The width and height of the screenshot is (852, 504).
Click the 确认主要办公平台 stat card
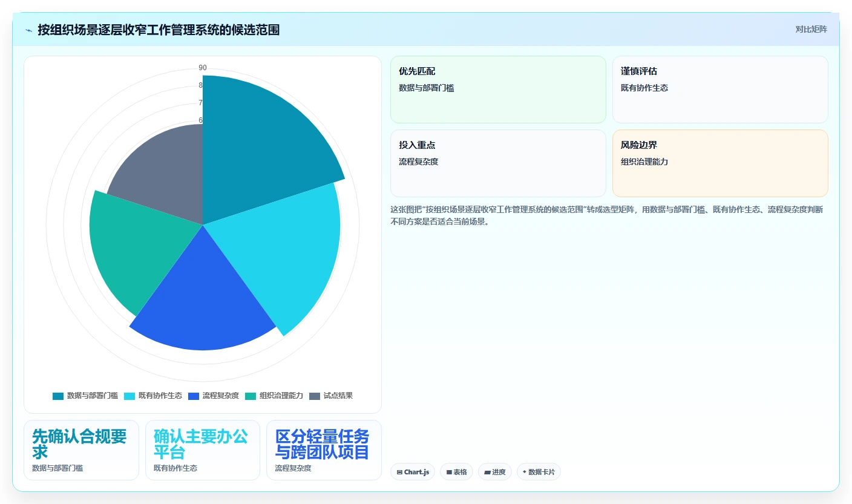203,450
